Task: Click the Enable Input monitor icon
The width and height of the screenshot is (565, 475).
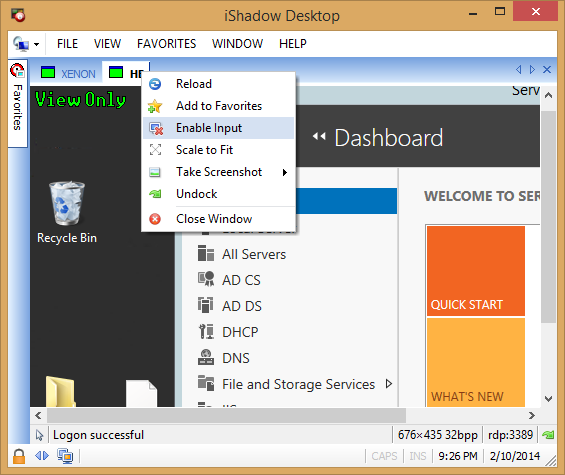Action: [x=156, y=129]
